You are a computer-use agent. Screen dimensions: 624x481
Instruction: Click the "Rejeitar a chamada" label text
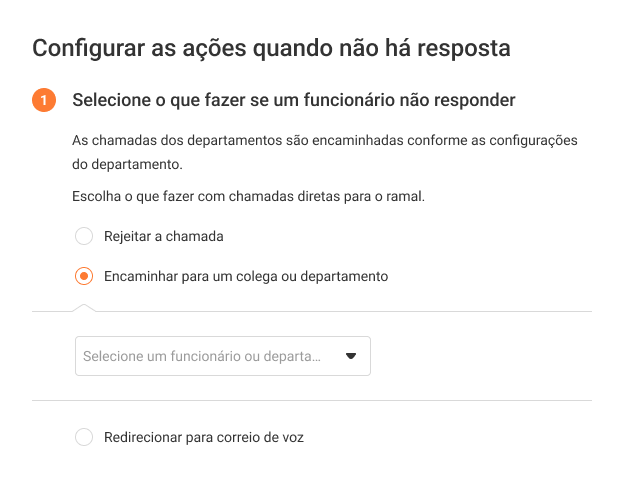(163, 237)
